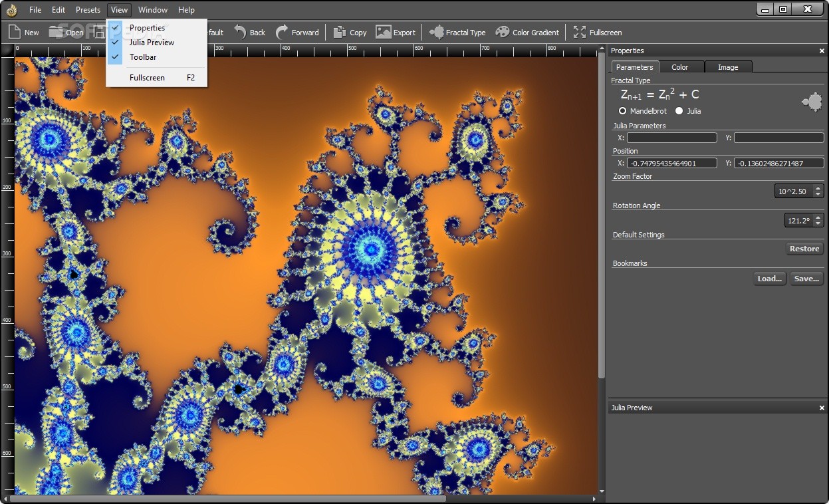The height and width of the screenshot is (504, 829).
Task: Switch to the Color tab
Action: pyautogui.click(x=680, y=67)
